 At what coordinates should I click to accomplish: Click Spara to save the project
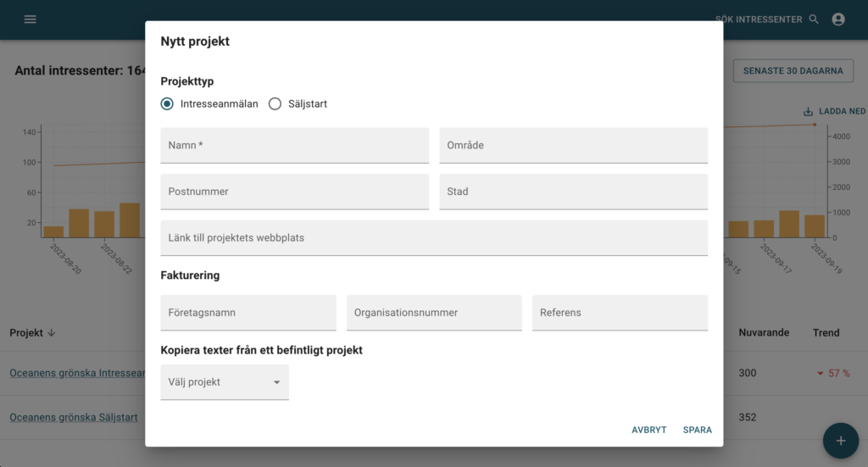point(697,430)
